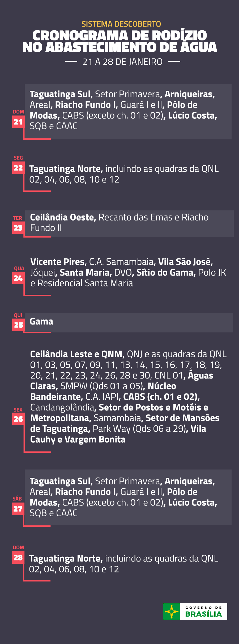The image size is (239, 644).
Task: Click the red 22 SEG date badge
Action: [18, 168]
